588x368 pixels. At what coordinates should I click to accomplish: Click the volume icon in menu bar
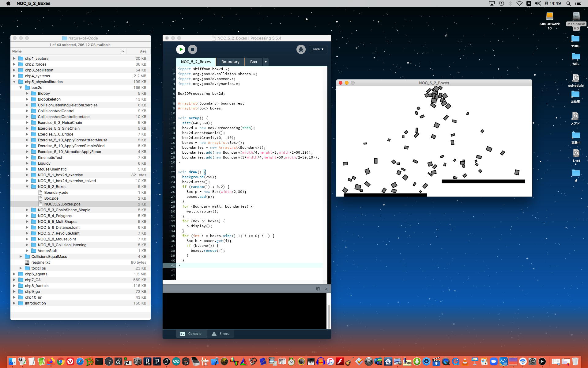538,3
